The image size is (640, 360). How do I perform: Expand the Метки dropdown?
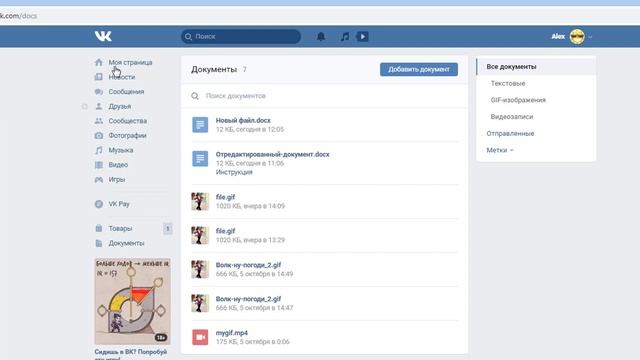[x=500, y=150]
